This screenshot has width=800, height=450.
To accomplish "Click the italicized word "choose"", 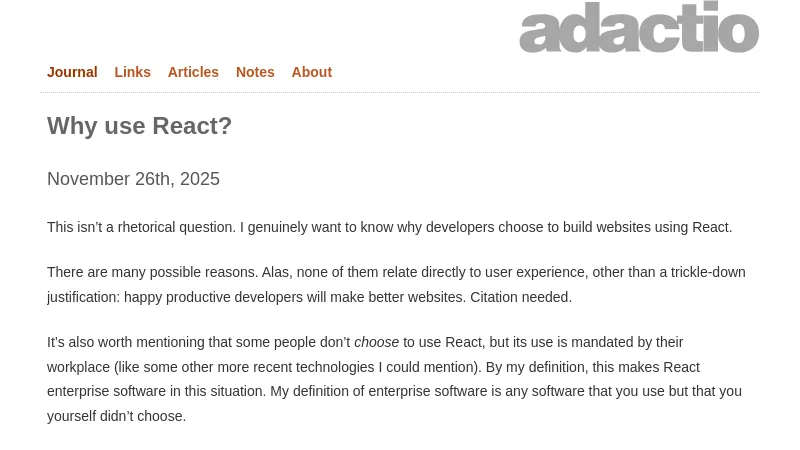I will pyautogui.click(x=376, y=342).
